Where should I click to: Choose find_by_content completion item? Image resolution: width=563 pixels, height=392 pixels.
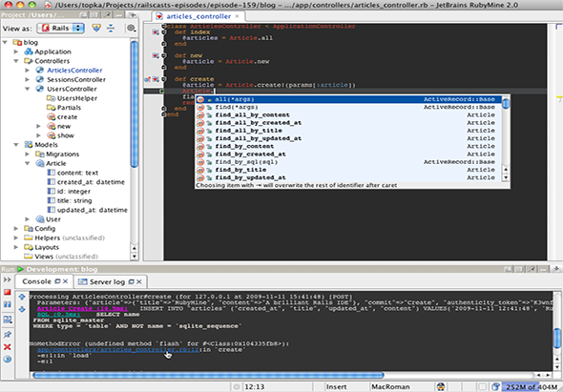[x=348, y=147]
